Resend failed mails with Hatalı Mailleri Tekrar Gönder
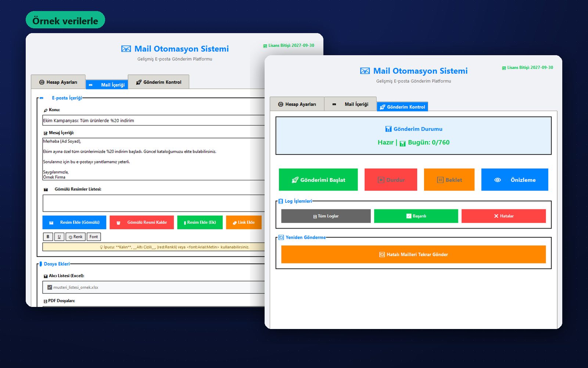 pyautogui.click(x=413, y=254)
